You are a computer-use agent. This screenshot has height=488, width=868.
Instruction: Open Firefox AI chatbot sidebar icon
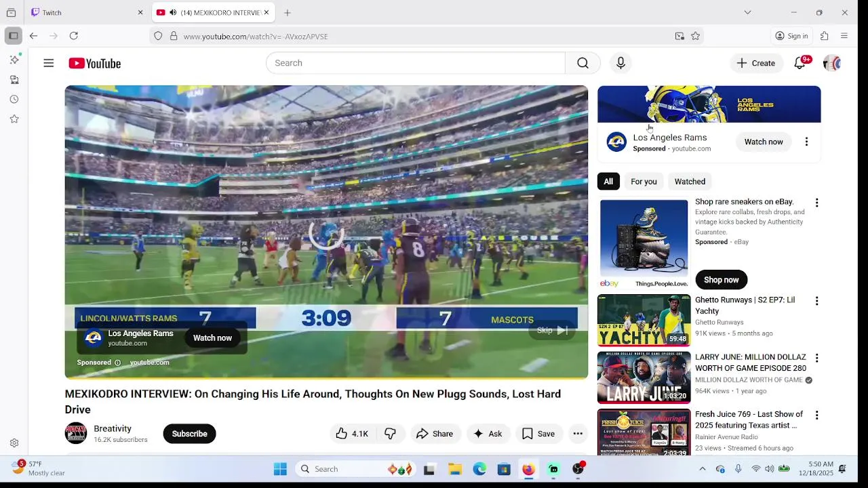(14, 60)
